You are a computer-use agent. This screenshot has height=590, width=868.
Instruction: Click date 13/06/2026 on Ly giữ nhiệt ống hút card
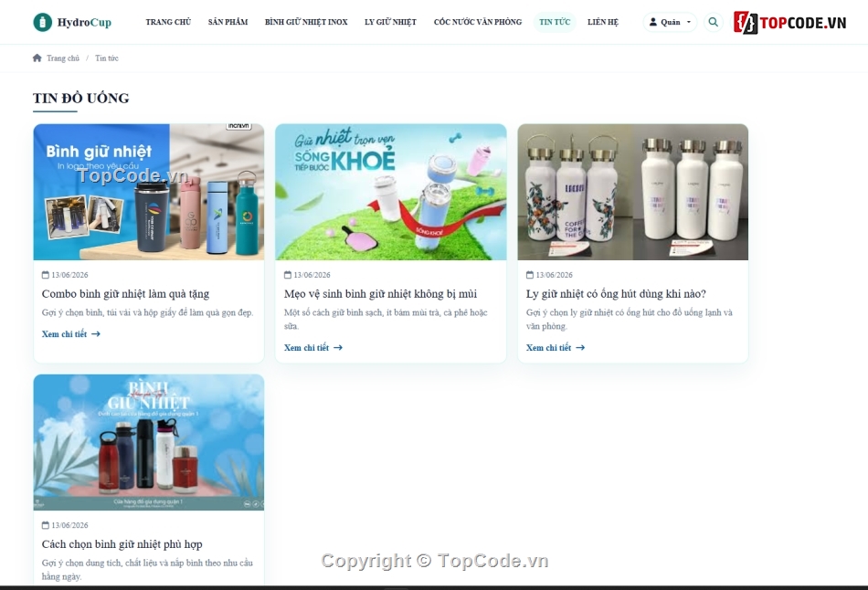pos(554,275)
